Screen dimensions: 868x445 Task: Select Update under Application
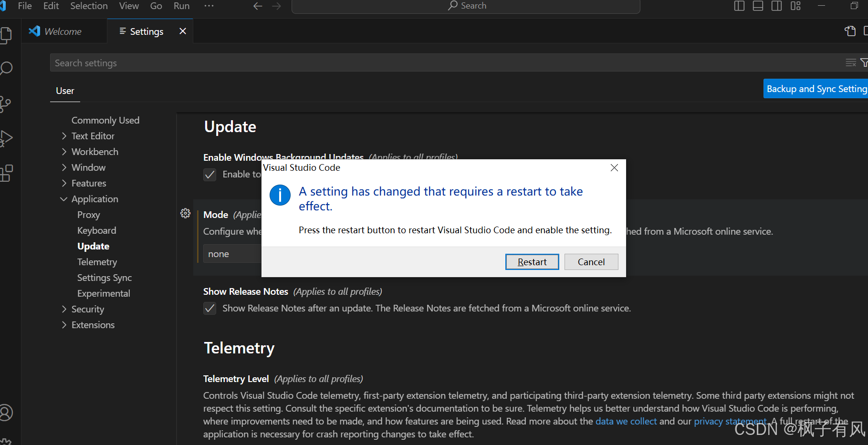coord(94,246)
